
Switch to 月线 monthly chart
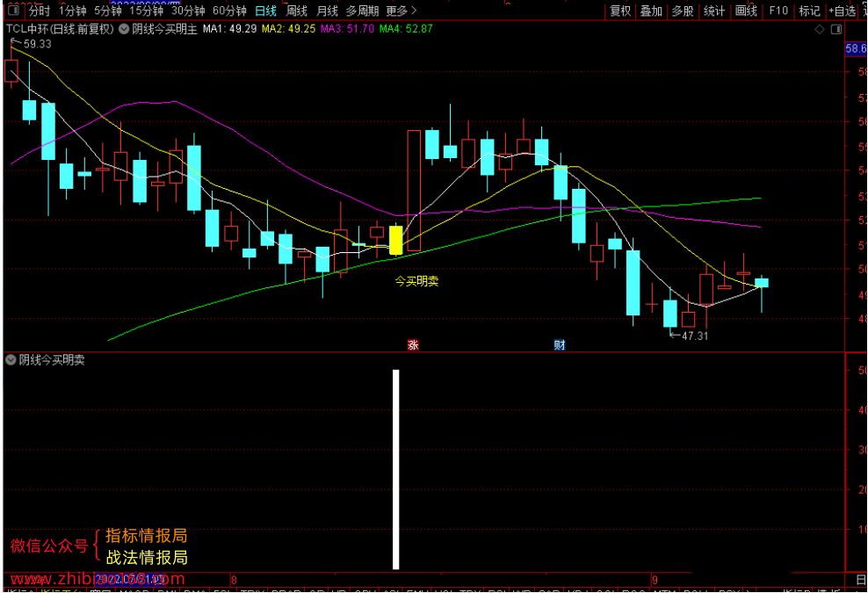point(327,11)
